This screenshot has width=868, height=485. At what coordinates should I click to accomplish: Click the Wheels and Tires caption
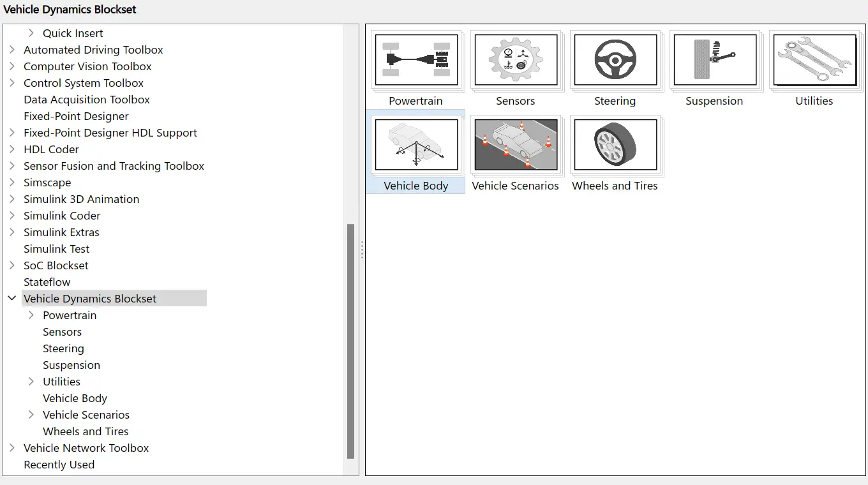(615, 186)
